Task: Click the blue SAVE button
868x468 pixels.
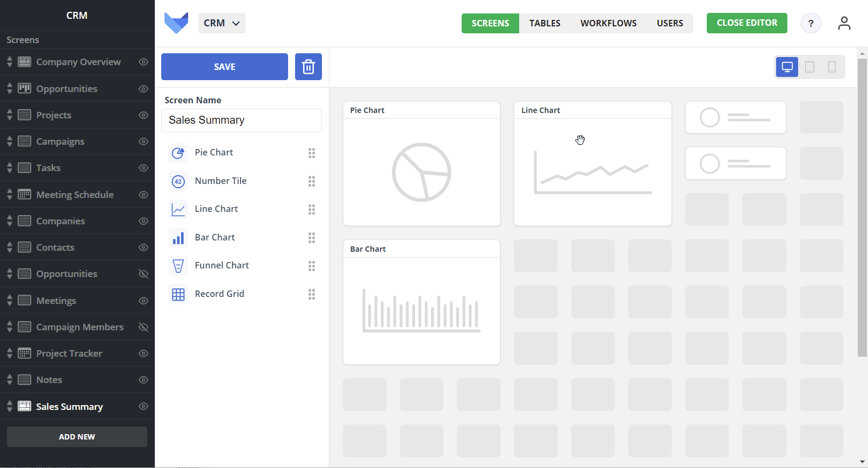Action: pyautogui.click(x=225, y=67)
